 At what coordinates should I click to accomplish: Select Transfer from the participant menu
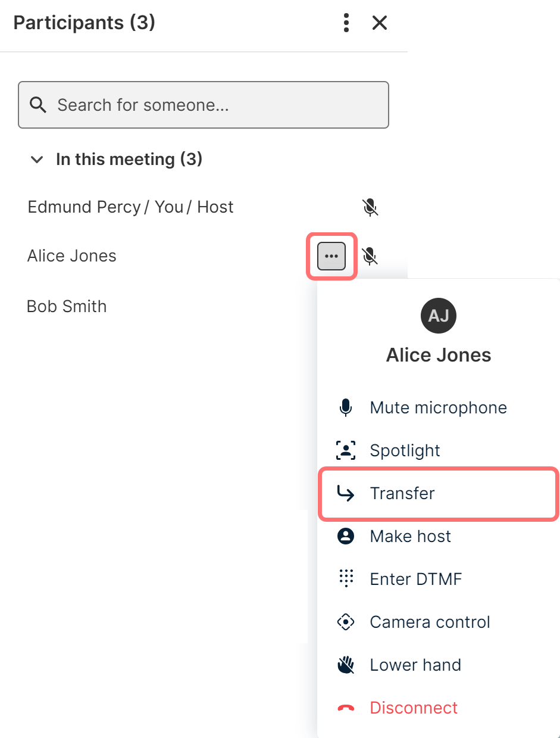[402, 493]
